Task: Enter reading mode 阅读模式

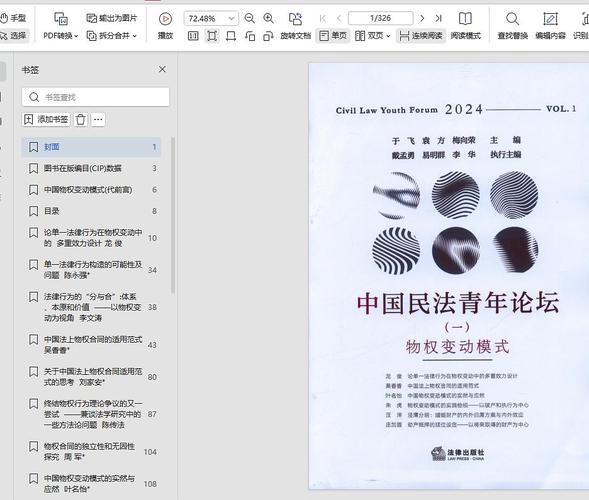Action: tap(465, 26)
